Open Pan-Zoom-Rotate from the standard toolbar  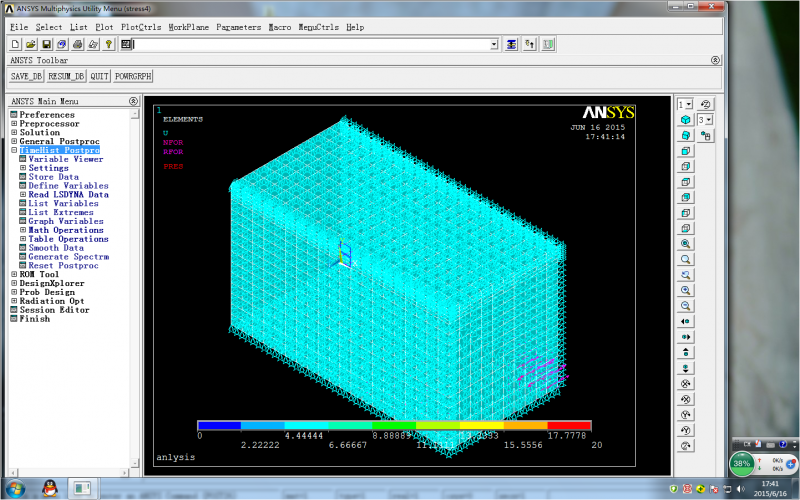(x=62, y=44)
